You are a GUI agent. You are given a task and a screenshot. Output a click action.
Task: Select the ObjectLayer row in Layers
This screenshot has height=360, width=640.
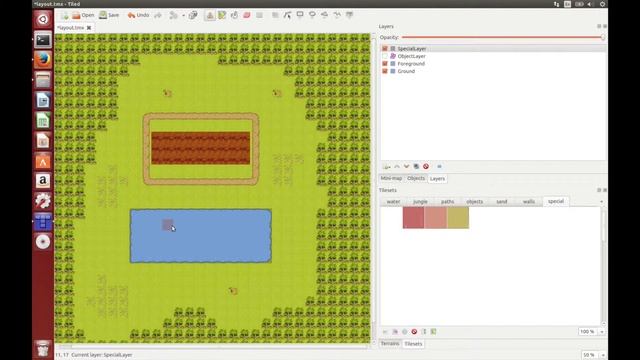[493, 56]
